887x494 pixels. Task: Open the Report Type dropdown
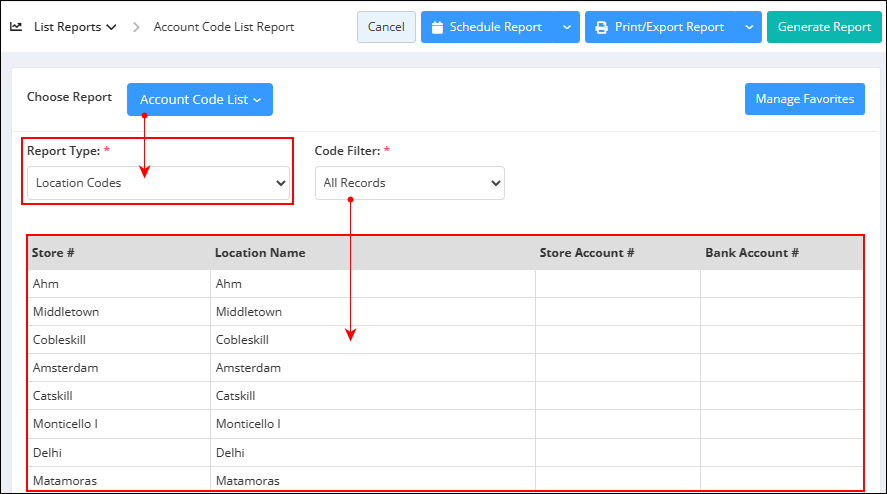pos(158,183)
